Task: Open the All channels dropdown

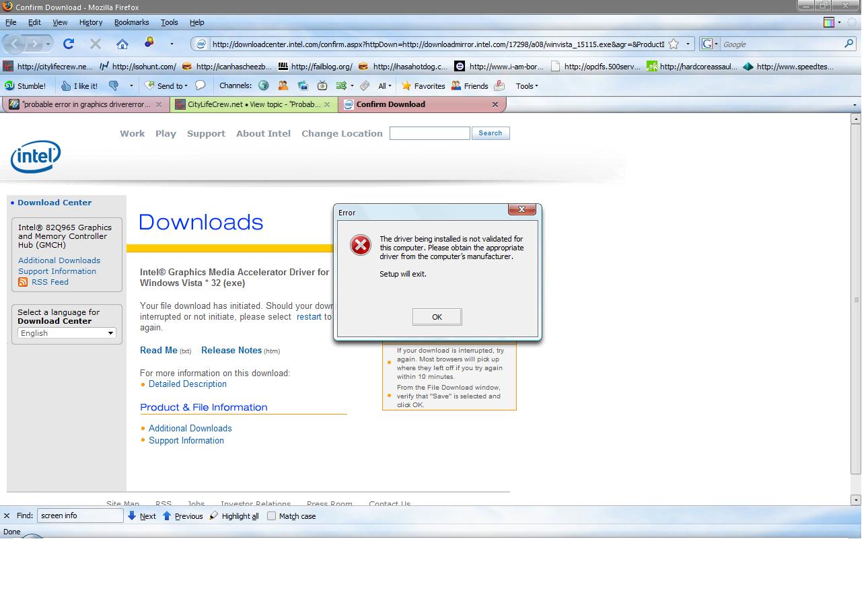Action: tap(385, 86)
